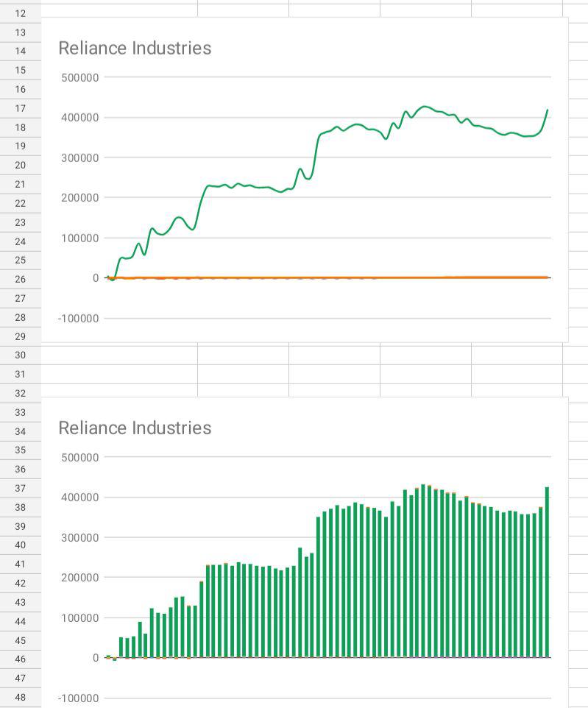Click the 100000 axis label in bar chart
The image size is (588, 708).
[x=80, y=618]
